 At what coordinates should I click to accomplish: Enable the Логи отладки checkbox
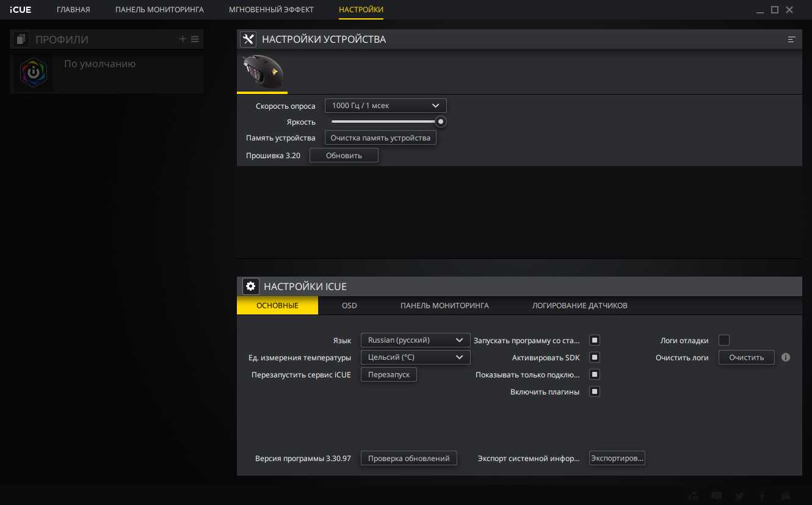(x=724, y=340)
